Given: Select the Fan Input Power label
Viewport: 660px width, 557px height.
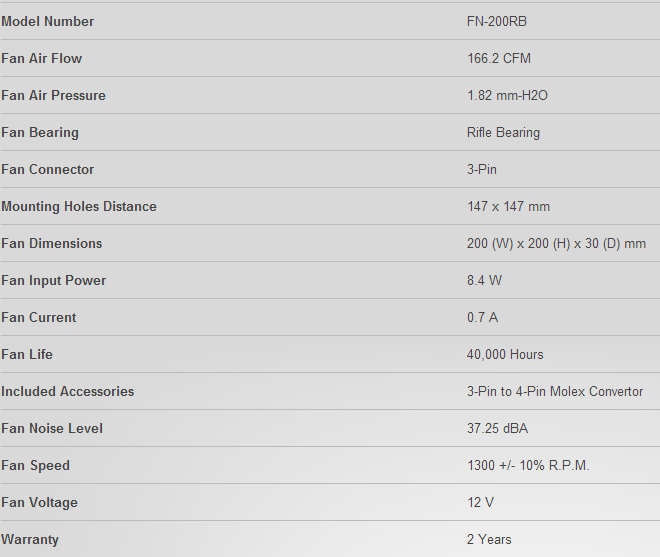Looking at the screenshot, I should click(54, 281).
